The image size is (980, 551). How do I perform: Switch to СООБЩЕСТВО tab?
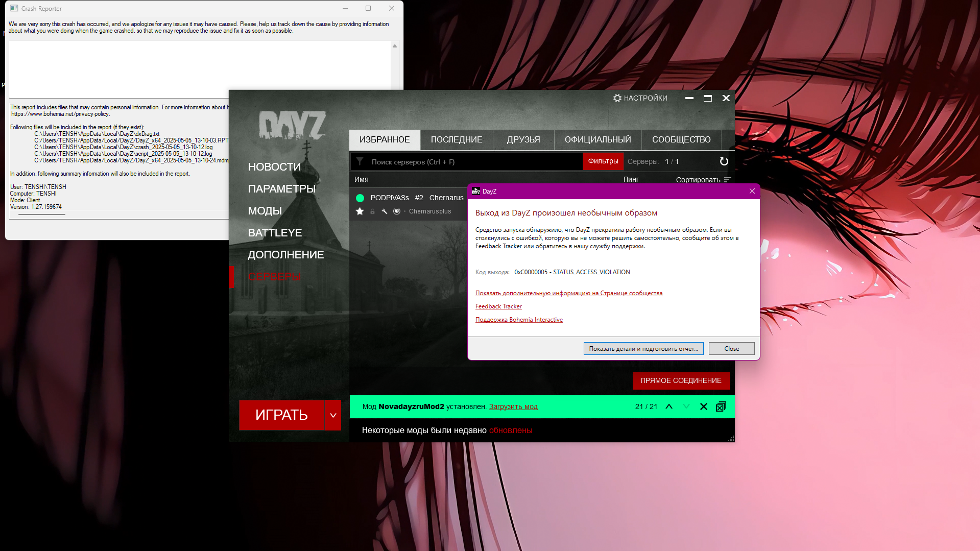tap(681, 139)
